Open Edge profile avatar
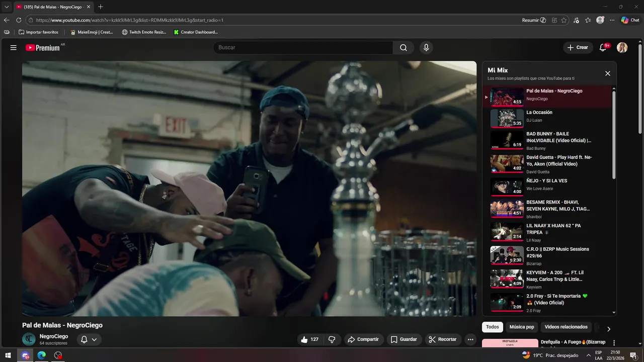The image size is (644, 362). coord(600,20)
